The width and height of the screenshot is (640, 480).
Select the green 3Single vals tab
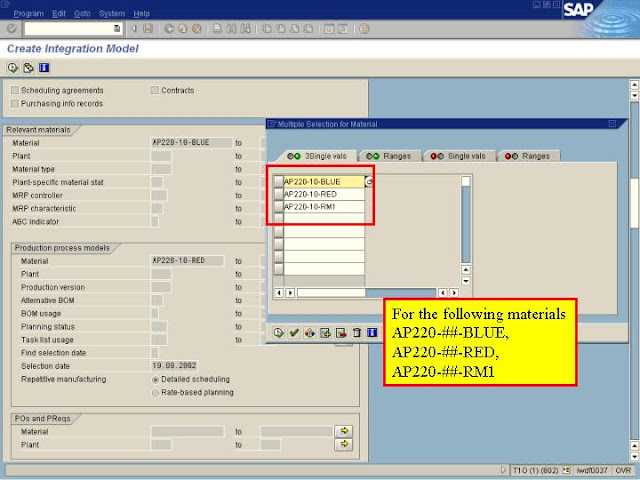tap(317, 156)
